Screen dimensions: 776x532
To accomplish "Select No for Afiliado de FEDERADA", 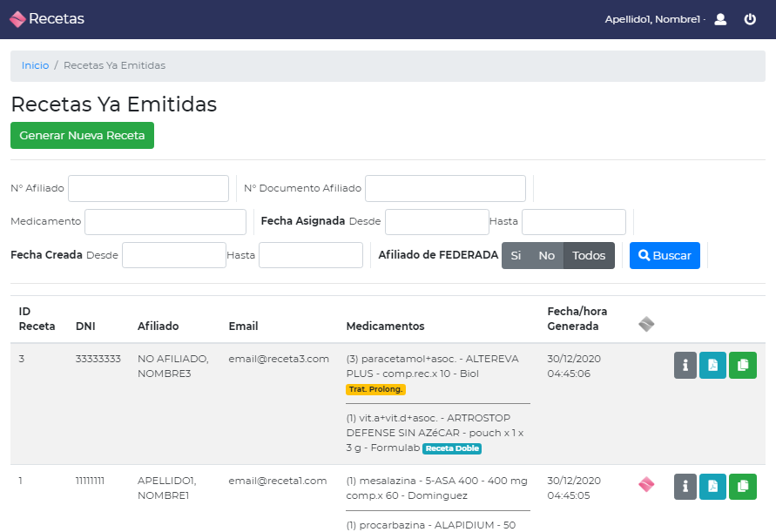I will [546, 256].
